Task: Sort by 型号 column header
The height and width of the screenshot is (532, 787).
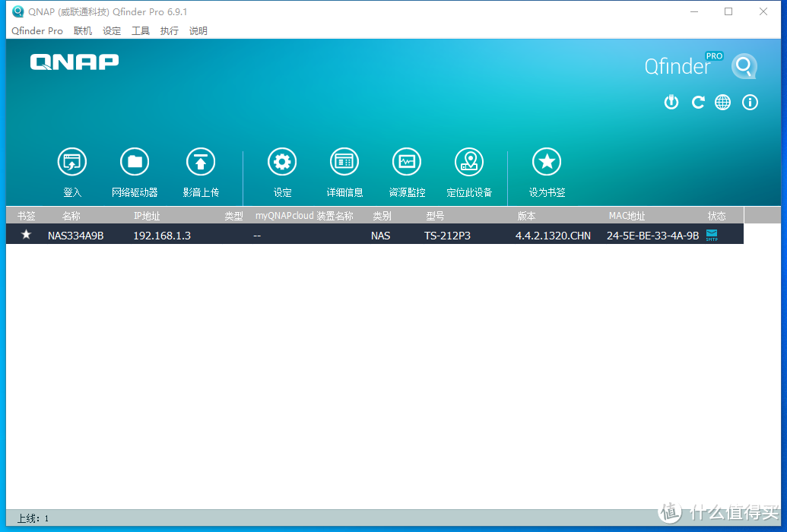Action: 435,216
